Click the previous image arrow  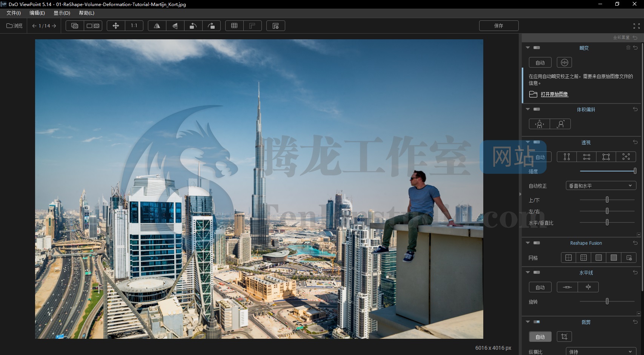pos(34,26)
